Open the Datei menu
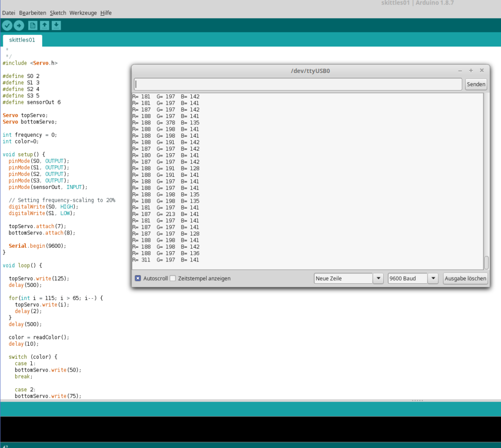Viewport: 501px width, 448px height. [9, 13]
